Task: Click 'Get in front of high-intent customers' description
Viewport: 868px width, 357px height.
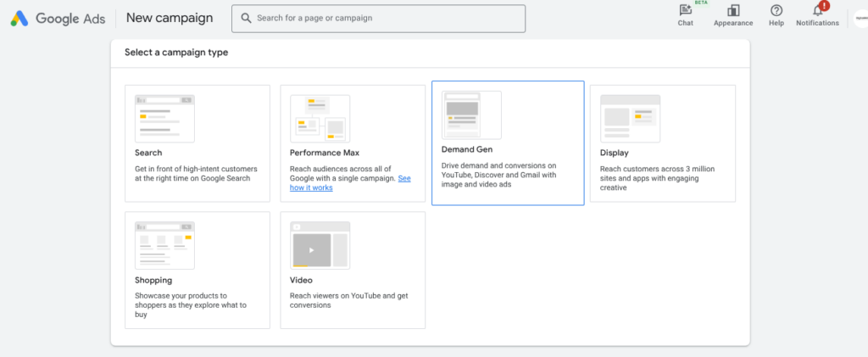Action: 196,174
